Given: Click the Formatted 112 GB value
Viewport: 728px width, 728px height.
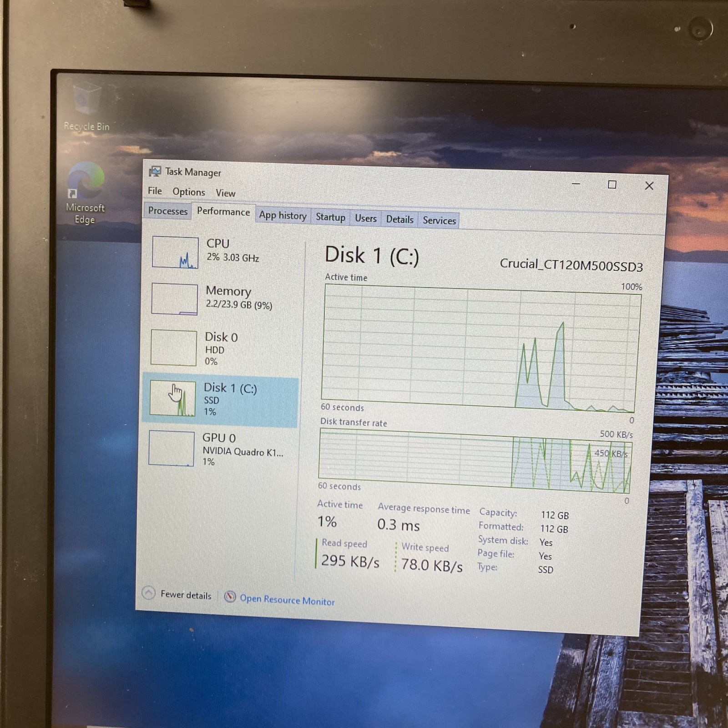Looking at the screenshot, I should [554, 529].
